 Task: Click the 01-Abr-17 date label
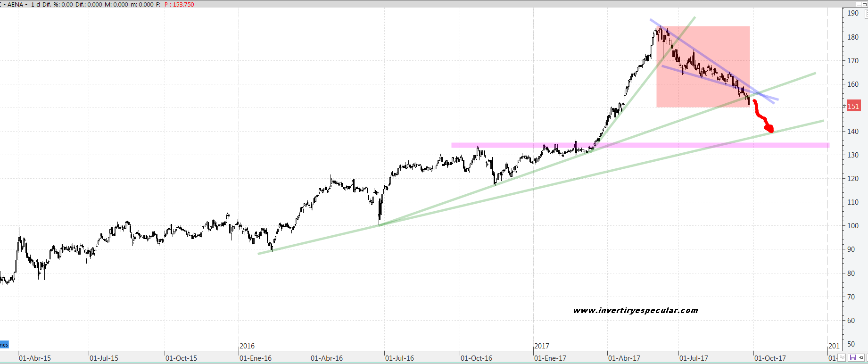tap(624, 358)
